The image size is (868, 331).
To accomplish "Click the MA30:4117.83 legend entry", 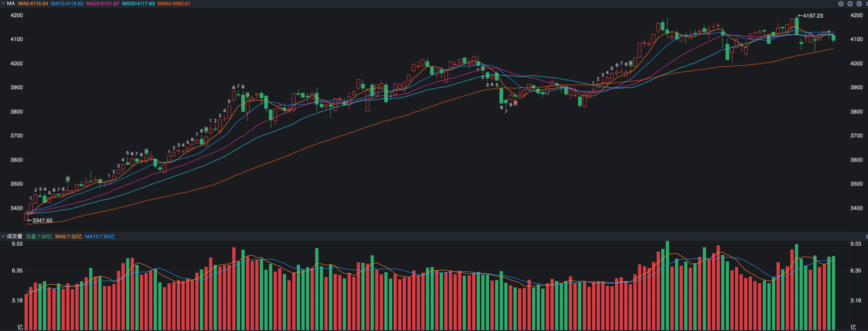I will (138, 3).
